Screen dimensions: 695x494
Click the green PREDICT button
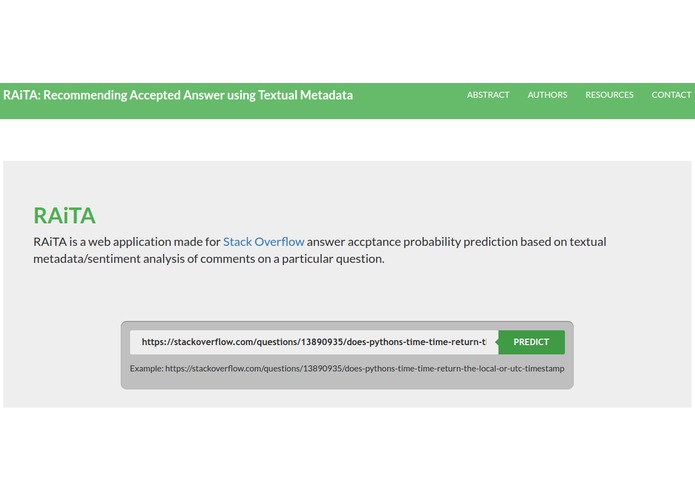click(531, 342)
